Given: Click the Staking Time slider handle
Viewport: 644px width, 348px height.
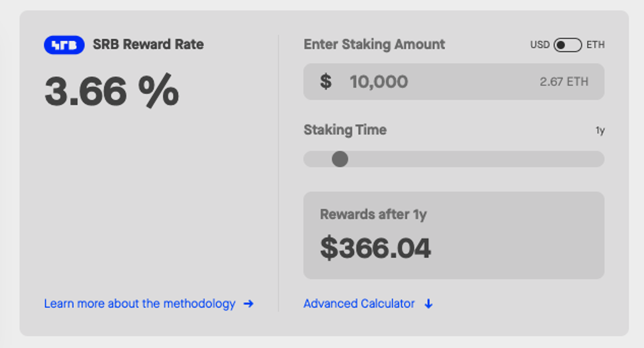Looking at the screenshot, I should (x=340, y=159).
